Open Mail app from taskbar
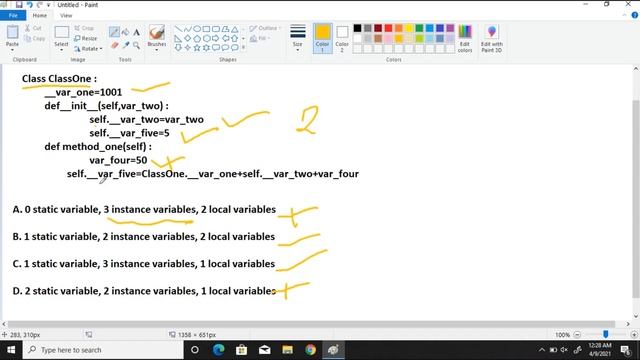 click(x=264, y=350)
